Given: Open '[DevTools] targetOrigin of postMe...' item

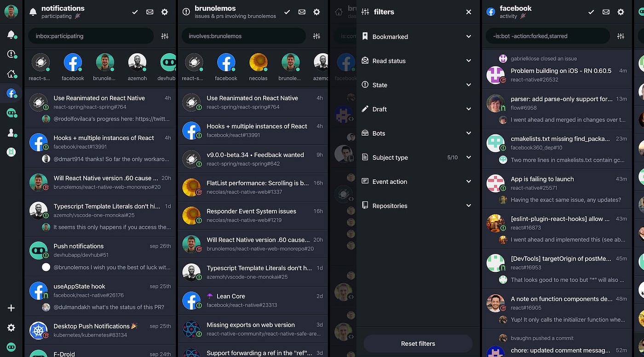Looking at the screenshot, I should coord(557,269).
